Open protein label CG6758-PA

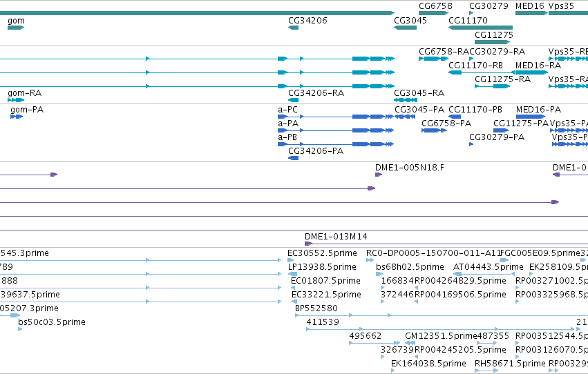pyautogui.click(x=446, y=124)
